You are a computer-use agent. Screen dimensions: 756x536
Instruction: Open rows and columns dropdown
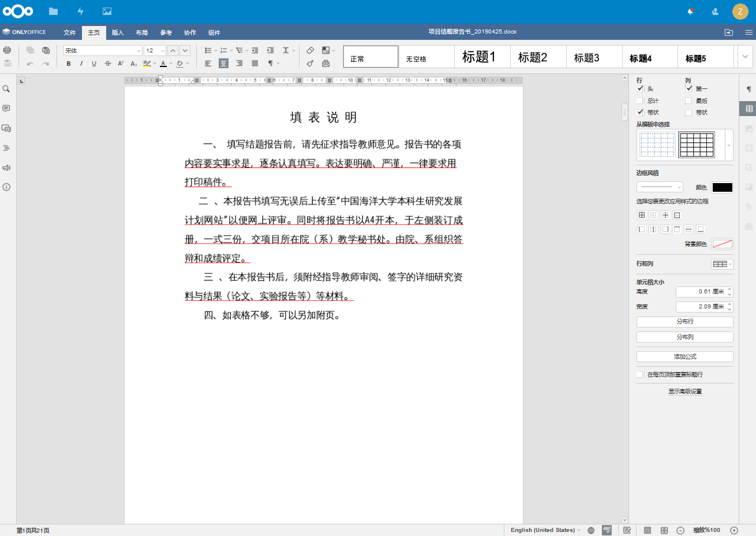[x=722, y=264]
